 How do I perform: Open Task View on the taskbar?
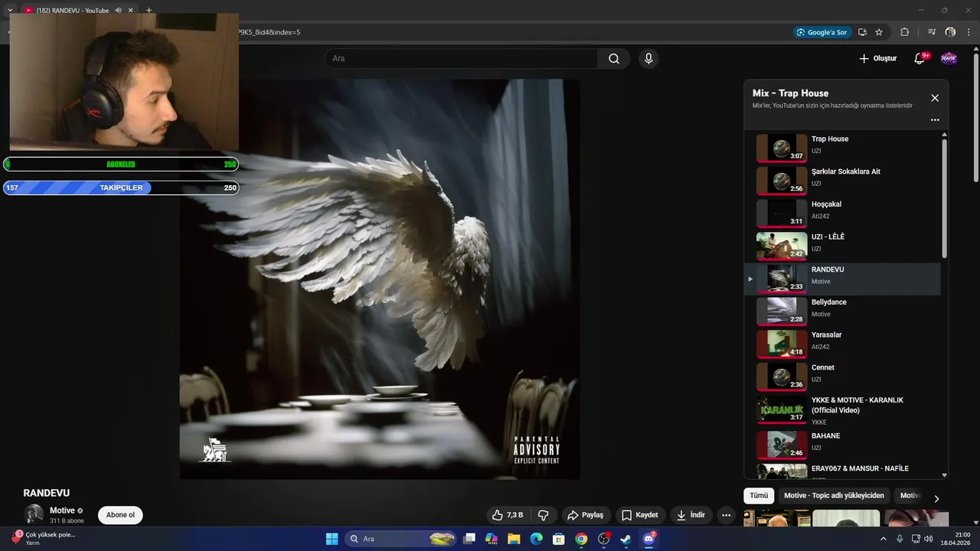[x=469, y=539]
